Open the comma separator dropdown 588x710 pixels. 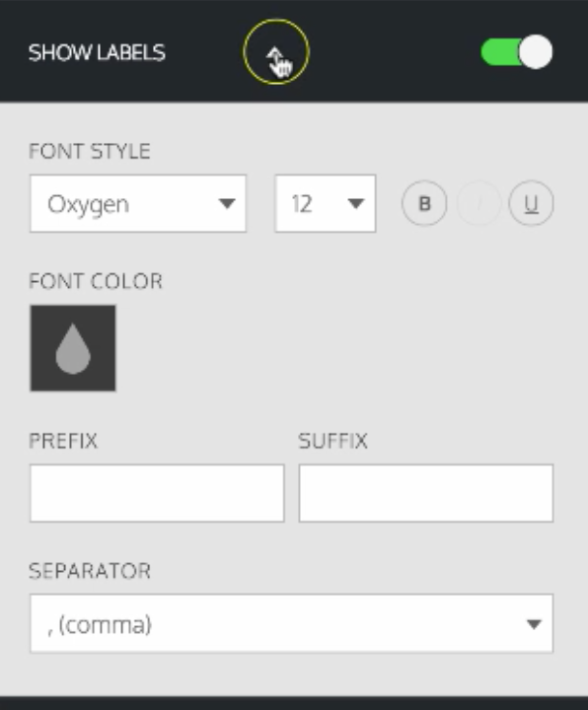292,623
